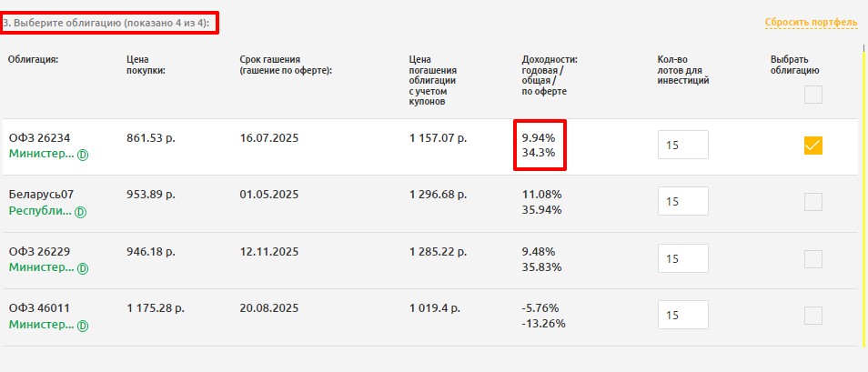The width and height of the screenshot is (868, 372).
Task: Open the issuer link under ОФЗ 26234
Action: click(x=41, y=155)
